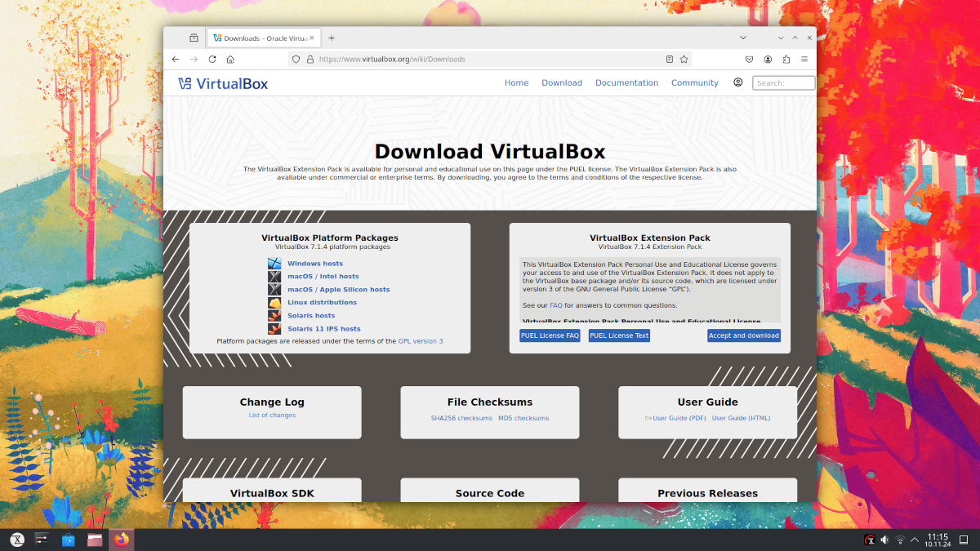Click the File Checksums heading
The image size is (980, 551).
pos(490,402)
